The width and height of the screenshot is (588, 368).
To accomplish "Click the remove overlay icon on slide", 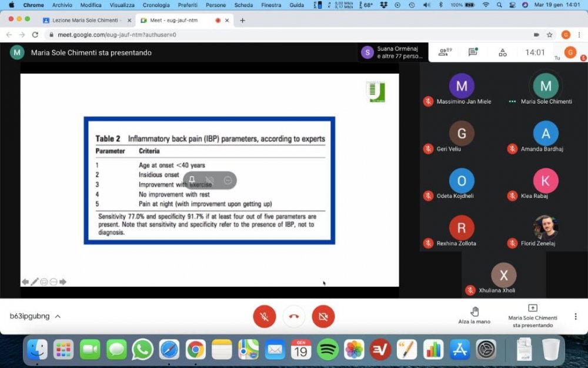I will [x=228, y=180].
